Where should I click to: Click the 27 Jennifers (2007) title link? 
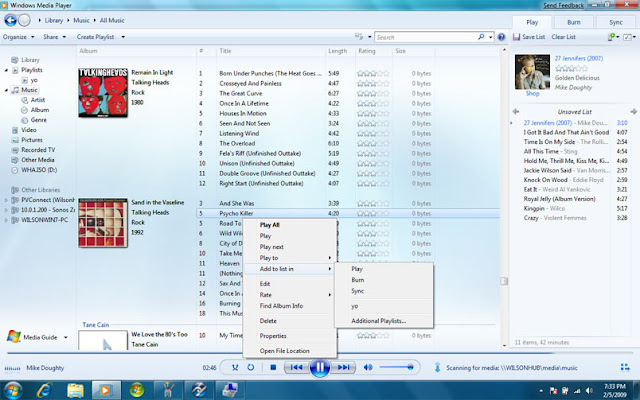coord(578,58)
